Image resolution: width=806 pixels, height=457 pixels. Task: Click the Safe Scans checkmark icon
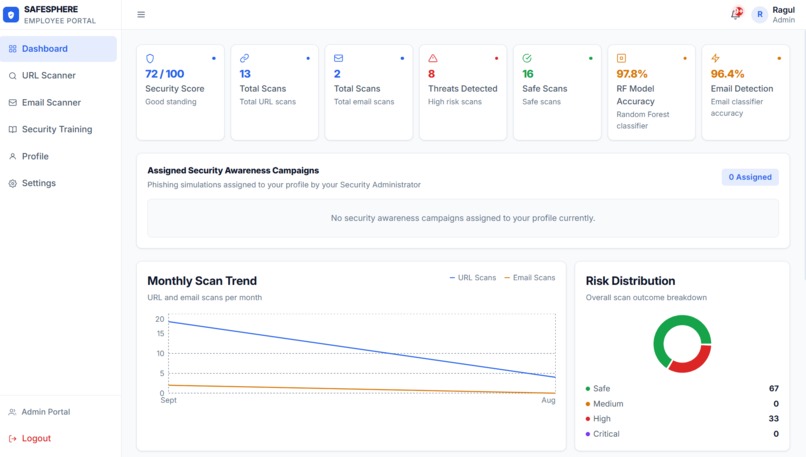tap(527, 58)
